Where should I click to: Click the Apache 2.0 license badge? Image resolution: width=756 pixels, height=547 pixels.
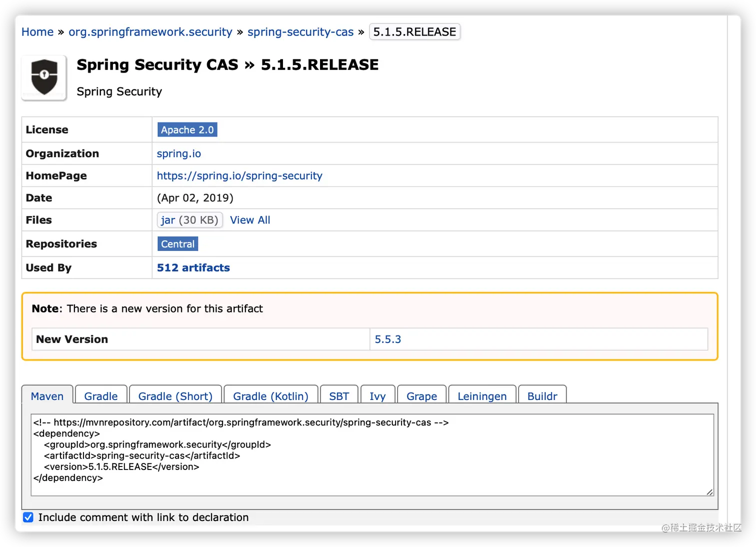(x=187, y=129)
